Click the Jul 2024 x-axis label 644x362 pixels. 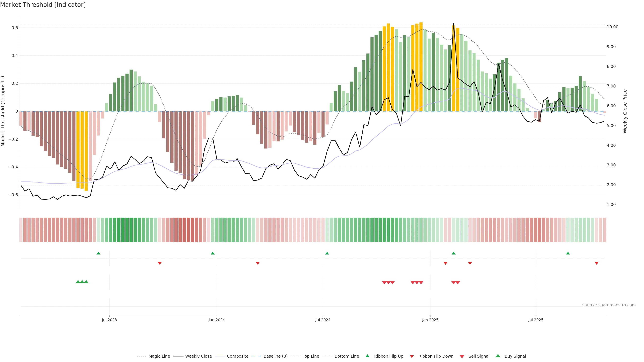pos(323,320)
